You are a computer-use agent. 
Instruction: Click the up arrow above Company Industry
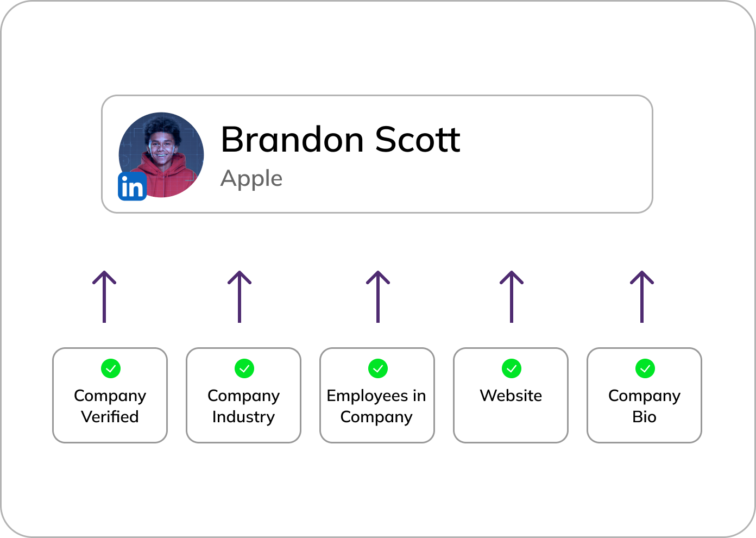point(240,297)
